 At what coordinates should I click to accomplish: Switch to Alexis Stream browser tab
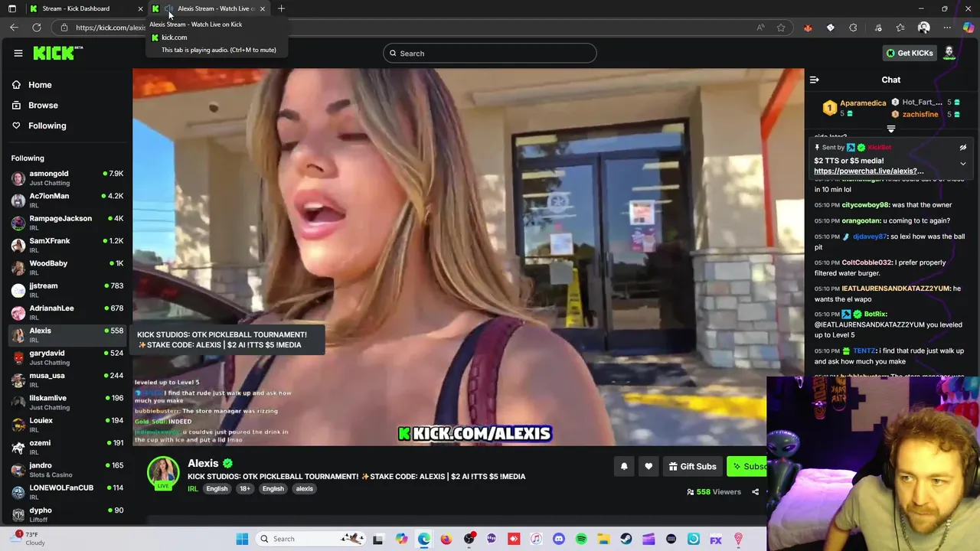pos(210,8)
